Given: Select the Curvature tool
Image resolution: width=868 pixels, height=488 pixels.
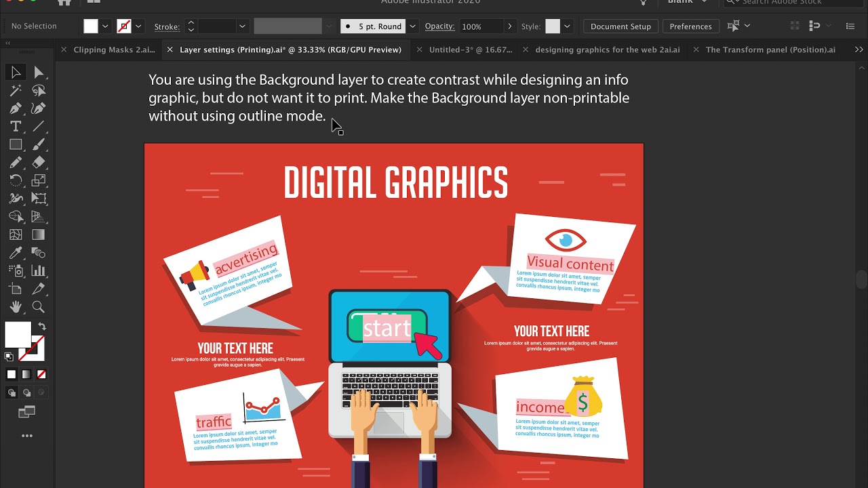Looking at the screenshot, I should [39, 108].
